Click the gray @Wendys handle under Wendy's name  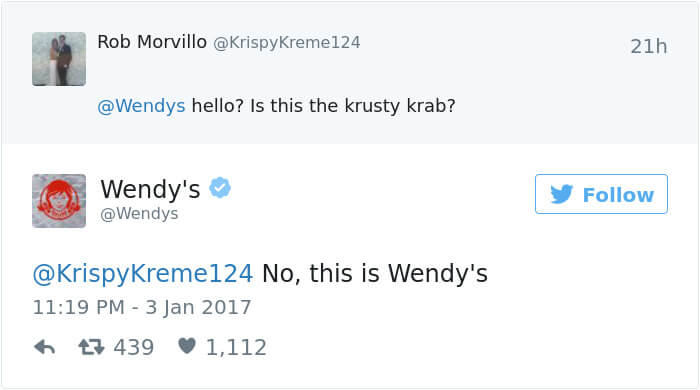[139, 214]
